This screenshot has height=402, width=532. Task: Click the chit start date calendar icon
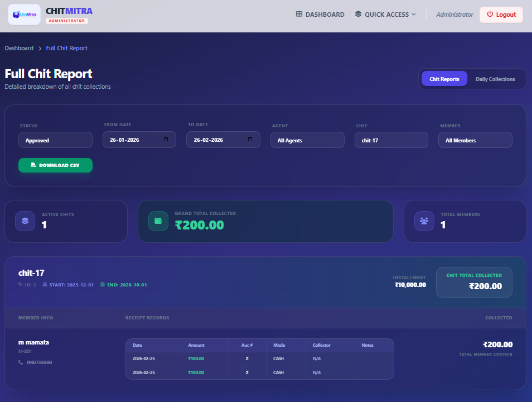tap(45, 285)
